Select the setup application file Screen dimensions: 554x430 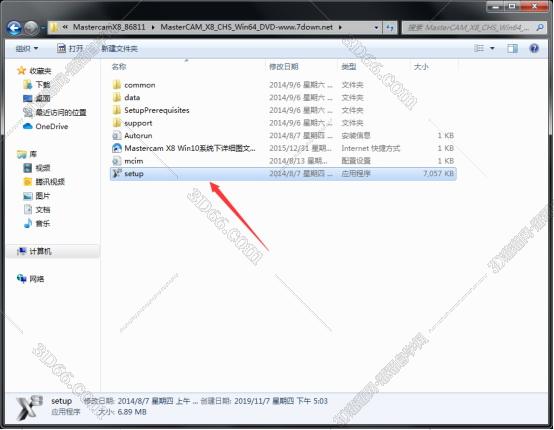[283, 173]
